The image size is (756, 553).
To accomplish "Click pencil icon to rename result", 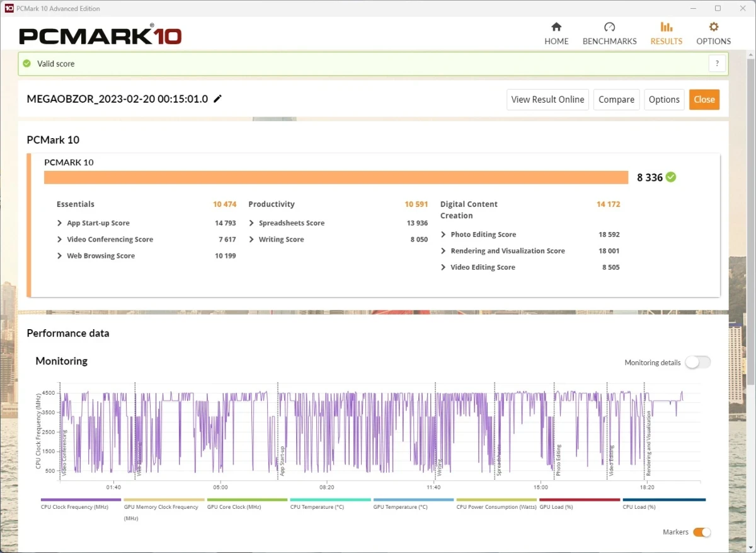I will (218, 99).
